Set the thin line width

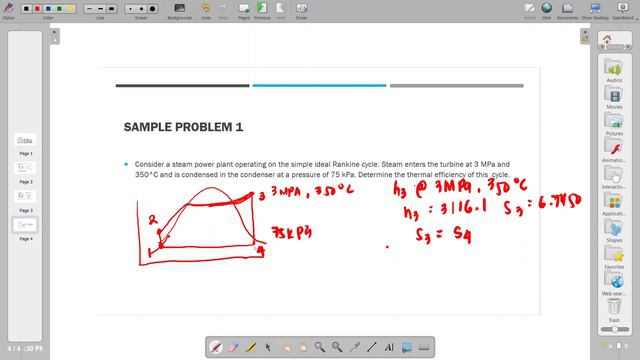point(89,8)
